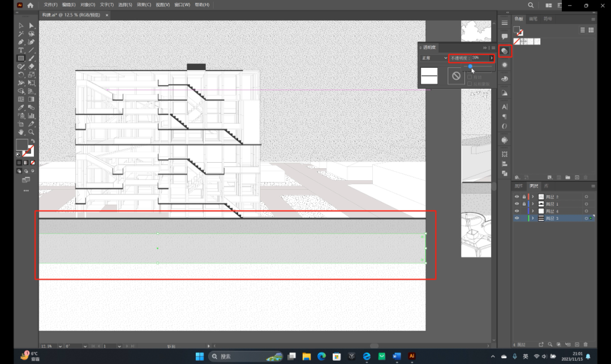Expand 图层 2 contents
The height and width of the screenshot is (364, 611).
533,197
